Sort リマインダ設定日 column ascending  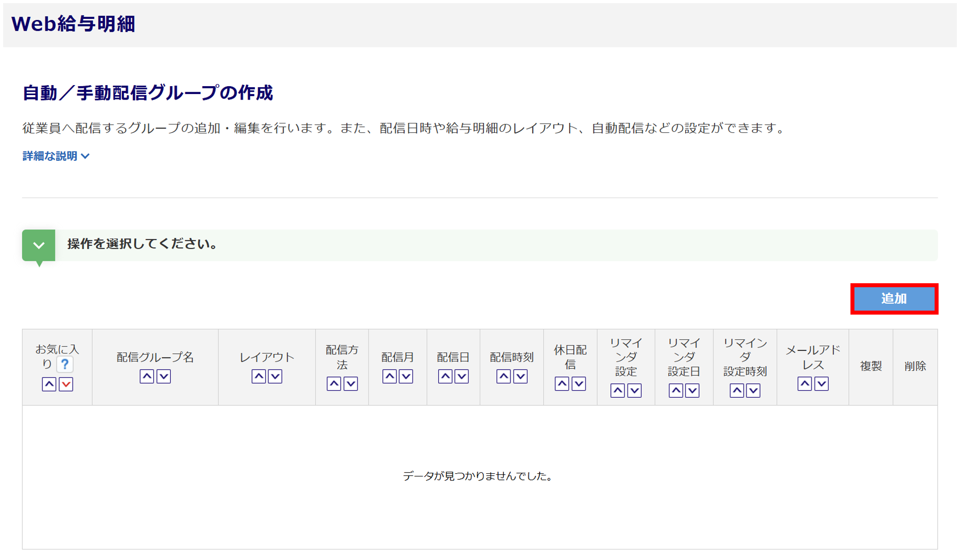pos(676,391)
